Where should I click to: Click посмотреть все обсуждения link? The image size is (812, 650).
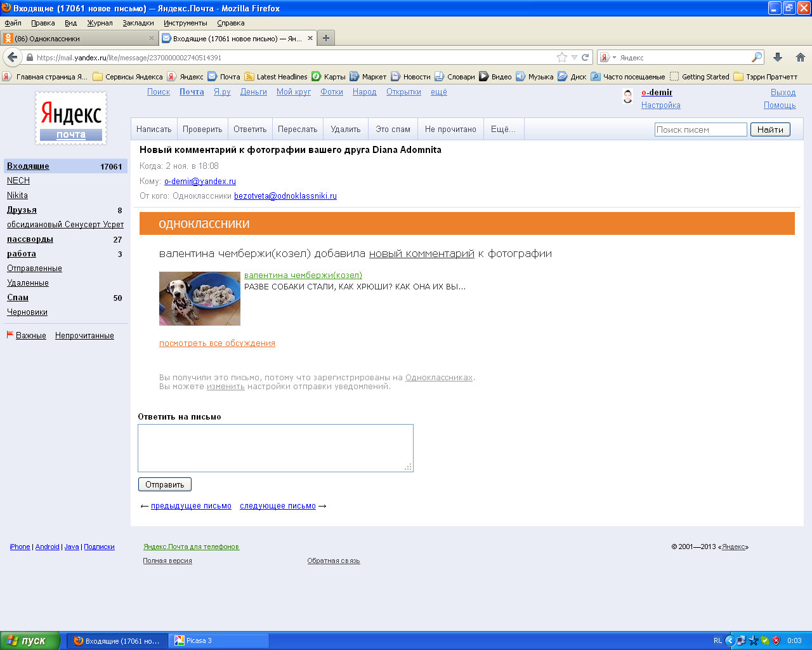217,343
